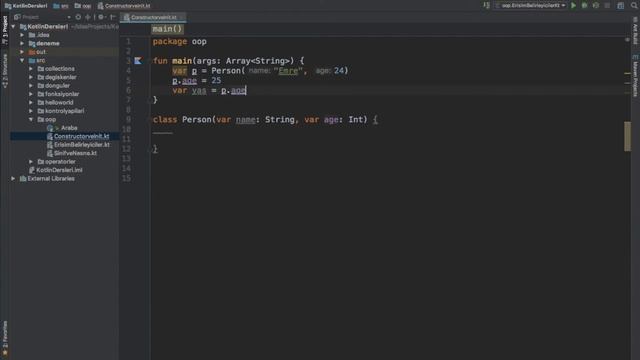This screenshot has height=360, width=640.
Task: Collapse the oop package
Action: point(31,120)
